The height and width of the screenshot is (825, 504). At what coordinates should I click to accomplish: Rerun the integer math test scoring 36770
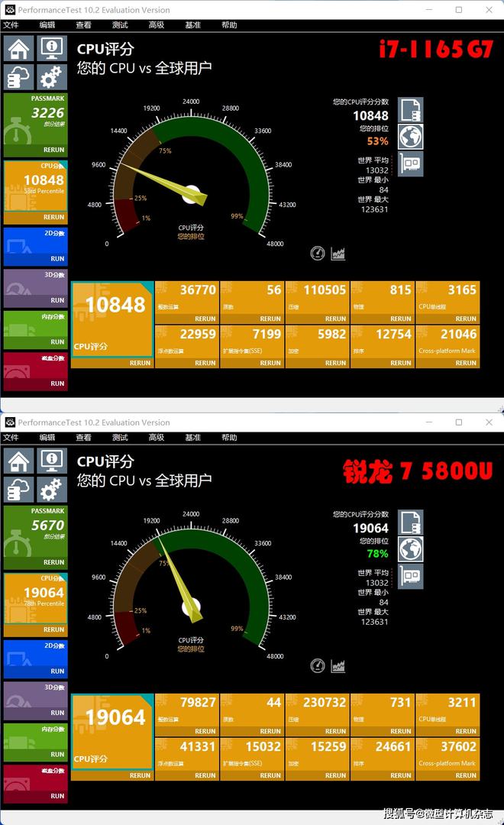pos(205,319)
